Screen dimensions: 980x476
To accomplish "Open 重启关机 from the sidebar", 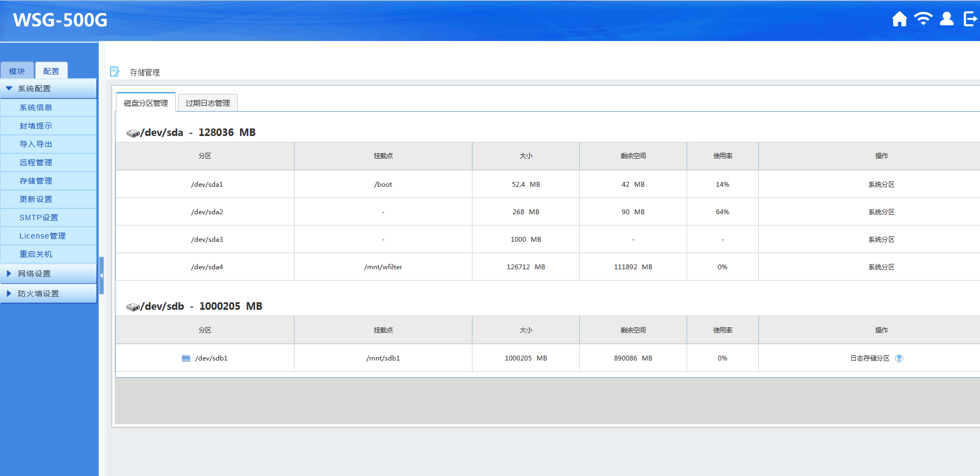I will (x=36, y=254).
